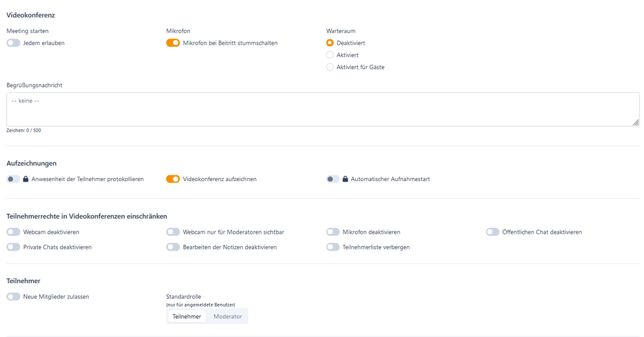
Task: Choose 'Aktiviert' for the Warteraum
Action: (x=330, y=55)
